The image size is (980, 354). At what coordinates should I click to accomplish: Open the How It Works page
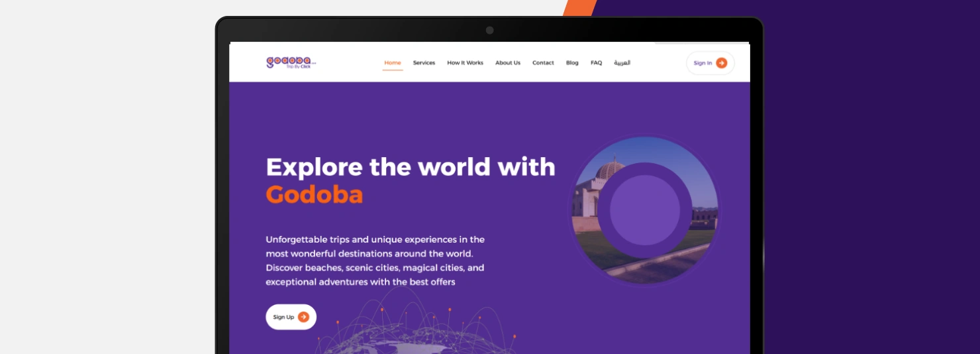coord(465,63)
